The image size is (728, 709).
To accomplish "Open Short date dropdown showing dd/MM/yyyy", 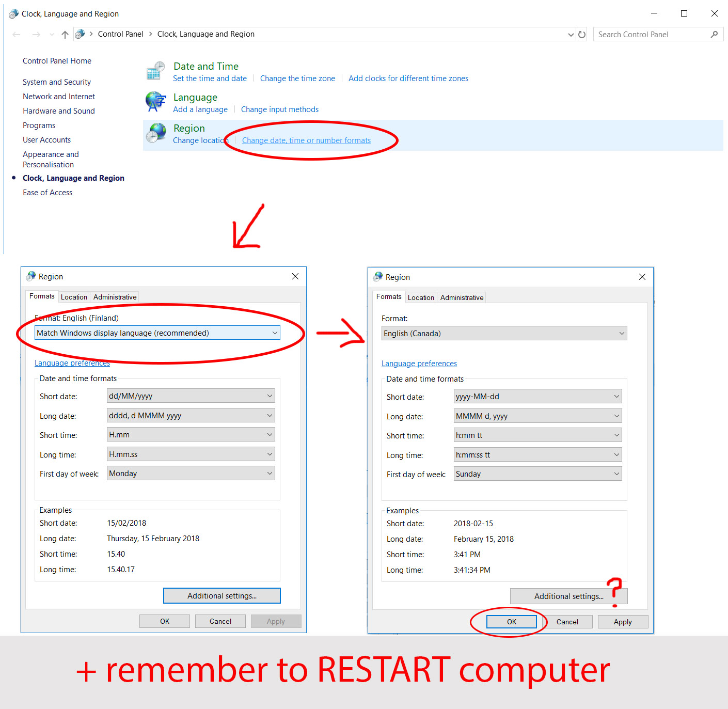I will [x=191, y=396].
